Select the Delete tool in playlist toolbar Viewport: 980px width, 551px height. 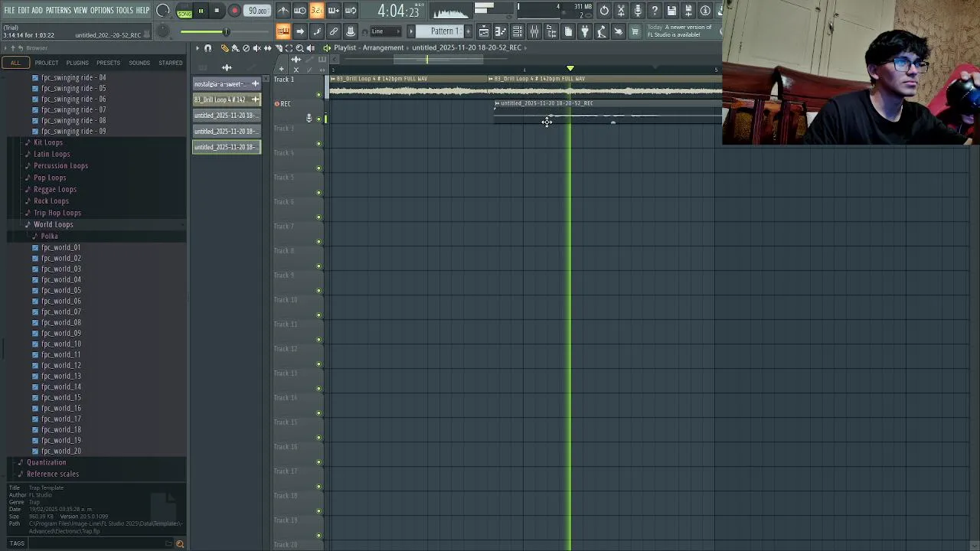(246, 47)
